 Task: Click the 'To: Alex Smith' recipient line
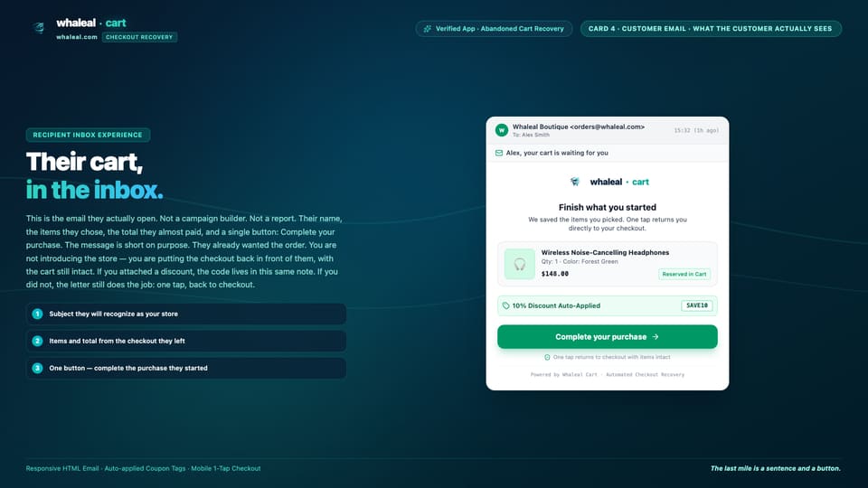(531, 135)
